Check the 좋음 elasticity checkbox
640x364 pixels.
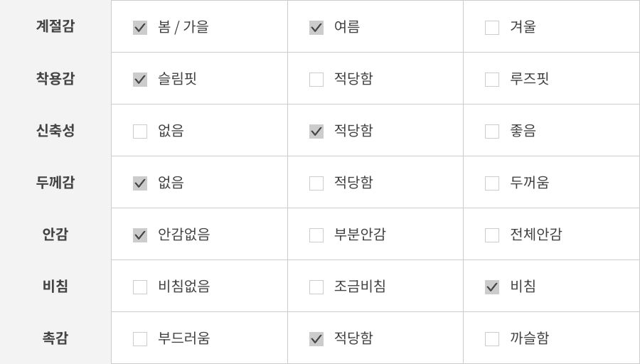pos(492,132)
